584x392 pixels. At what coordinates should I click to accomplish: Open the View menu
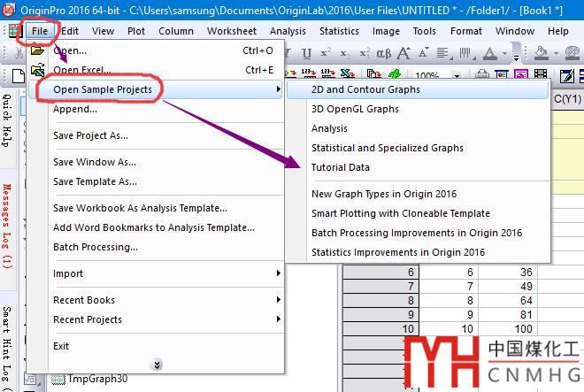click(103, 31)
